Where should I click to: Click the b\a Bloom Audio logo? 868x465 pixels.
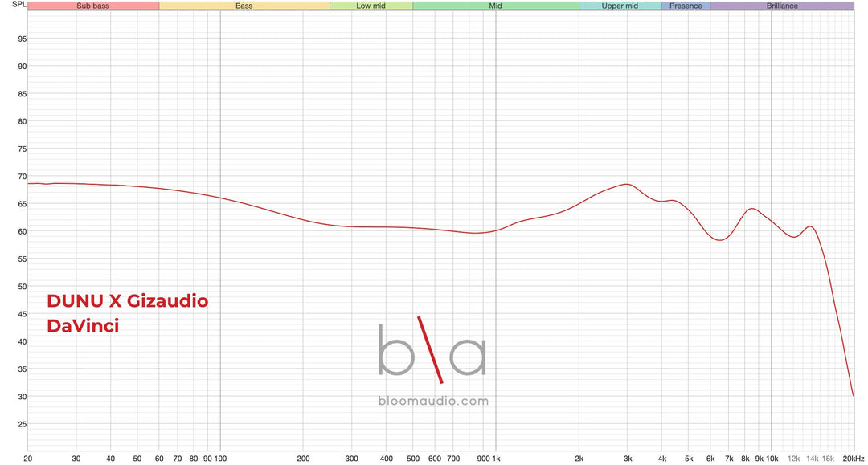pos(432,349)
